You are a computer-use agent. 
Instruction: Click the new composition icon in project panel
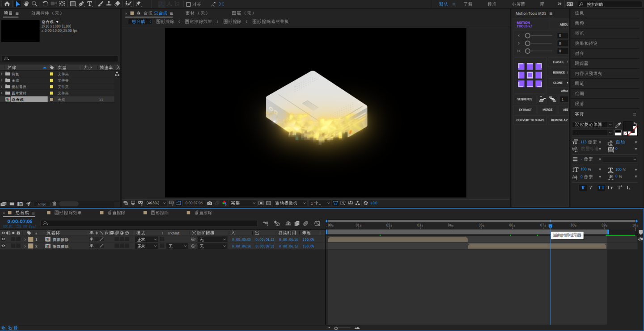coord(20,204)
